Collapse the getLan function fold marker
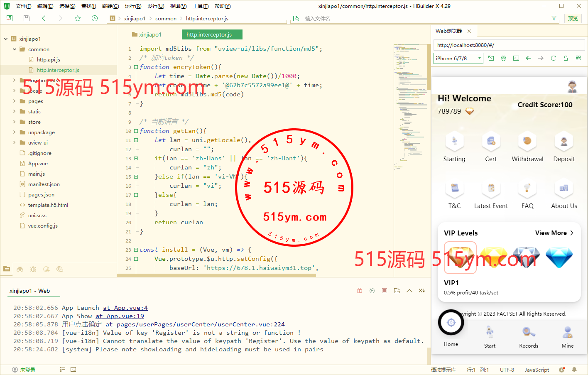Screen dimensions: 588x375 click(x=136, y=131)
